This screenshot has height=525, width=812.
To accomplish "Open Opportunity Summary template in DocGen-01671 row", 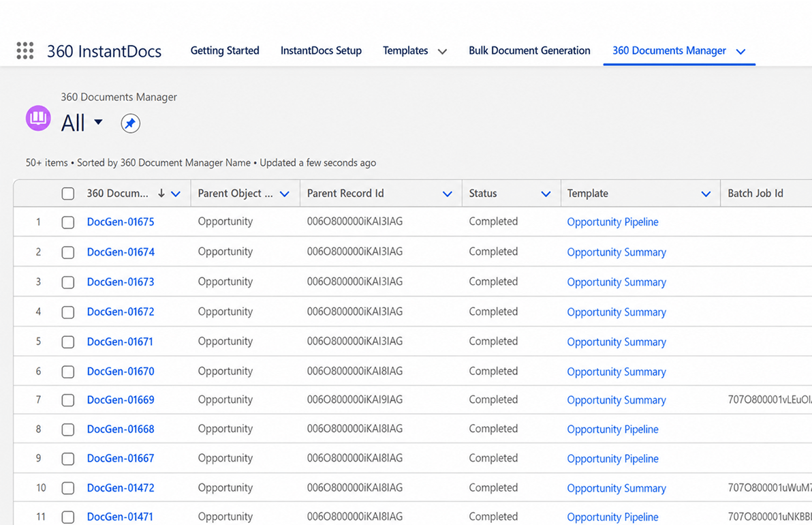I will click(616, 342).
